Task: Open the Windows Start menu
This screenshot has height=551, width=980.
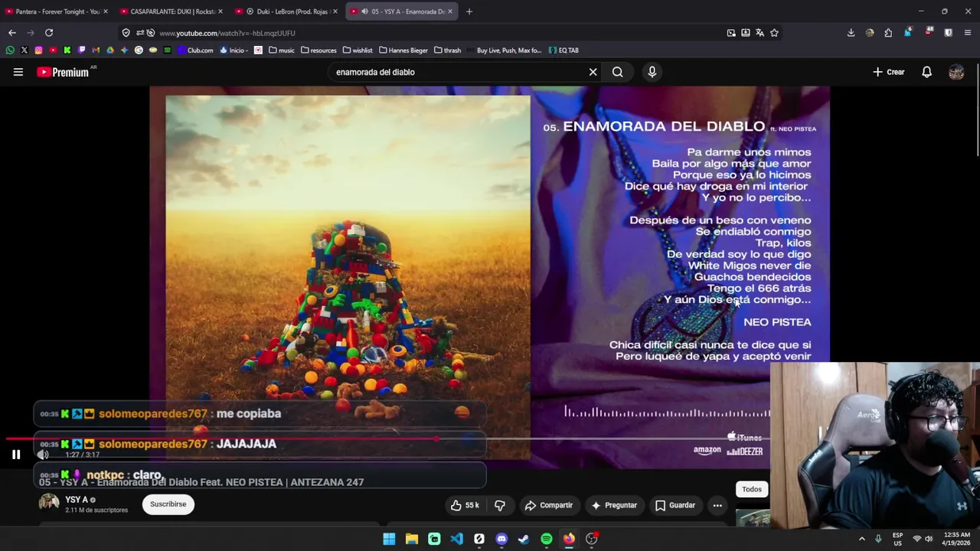Action: click(389, 539)
